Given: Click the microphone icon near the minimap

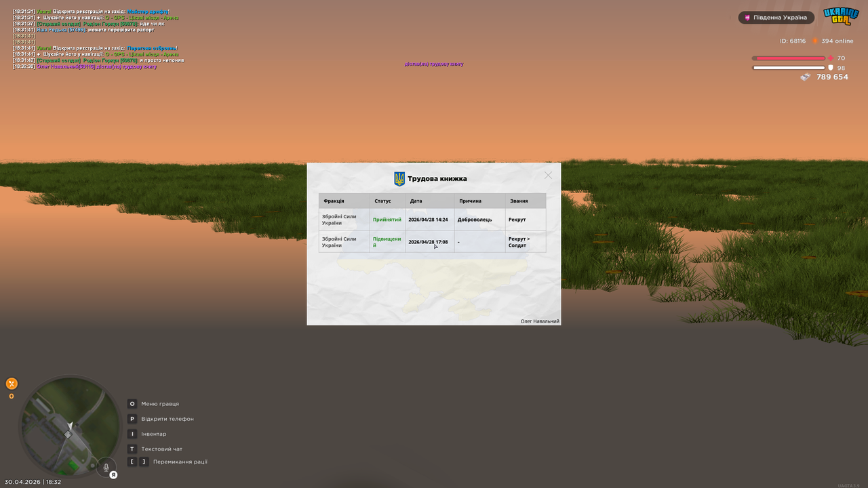Looking at the screenshot, I should click(106, 467).
